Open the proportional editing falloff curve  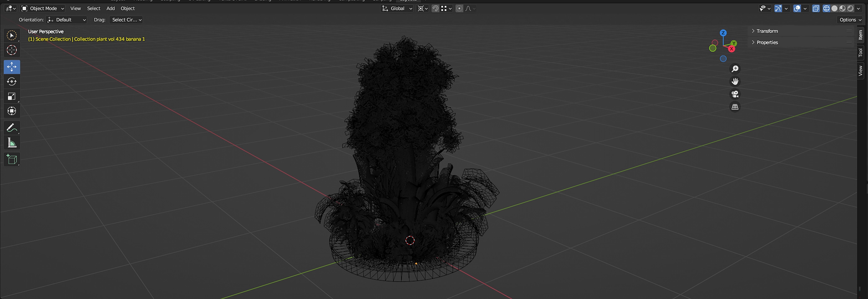point(470,8)
